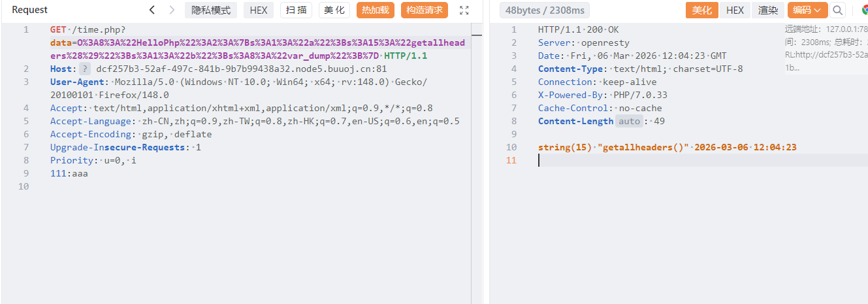Open the response in Chrome browser
Image resolution: width=868 pixels, height=304 pixels.
tap(864, 10)
